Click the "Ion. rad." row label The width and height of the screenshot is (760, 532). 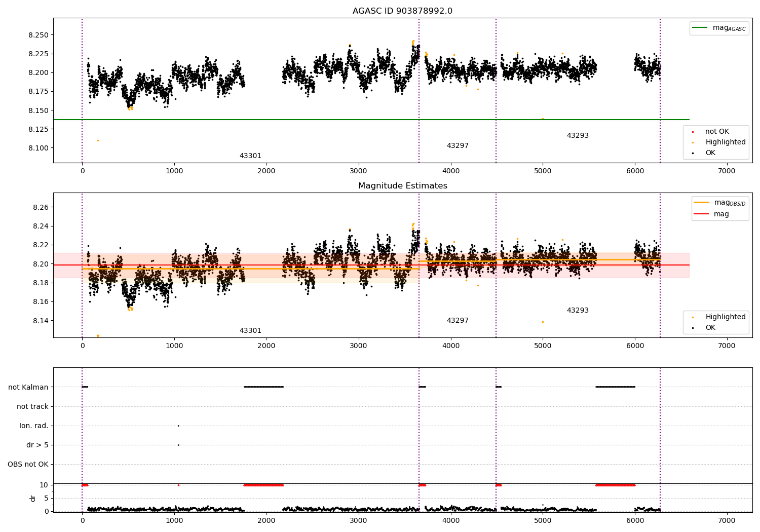[34, 426]
